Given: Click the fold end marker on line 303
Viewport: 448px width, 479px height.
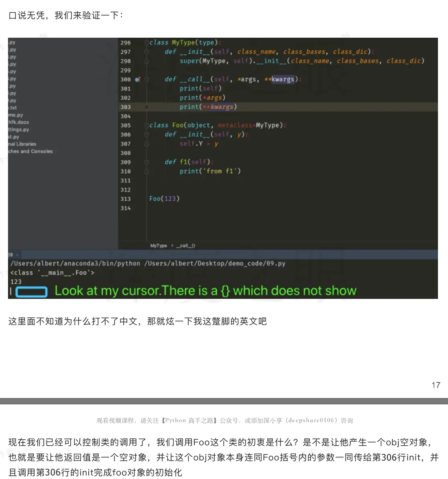Looking at the screenshot, I should pyautogui.click(x=147, y=107).
